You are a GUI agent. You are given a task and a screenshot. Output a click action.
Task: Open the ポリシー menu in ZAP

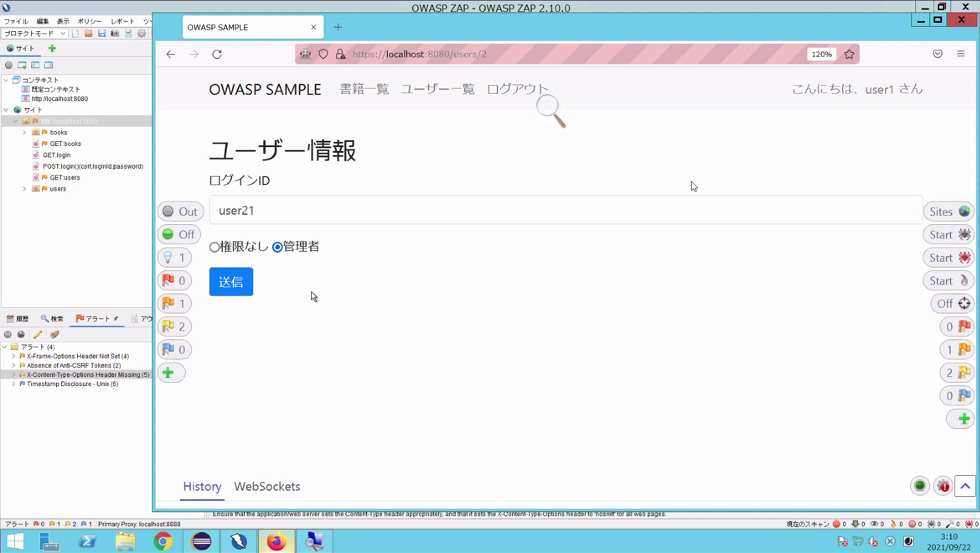click(x=90, y=21)
